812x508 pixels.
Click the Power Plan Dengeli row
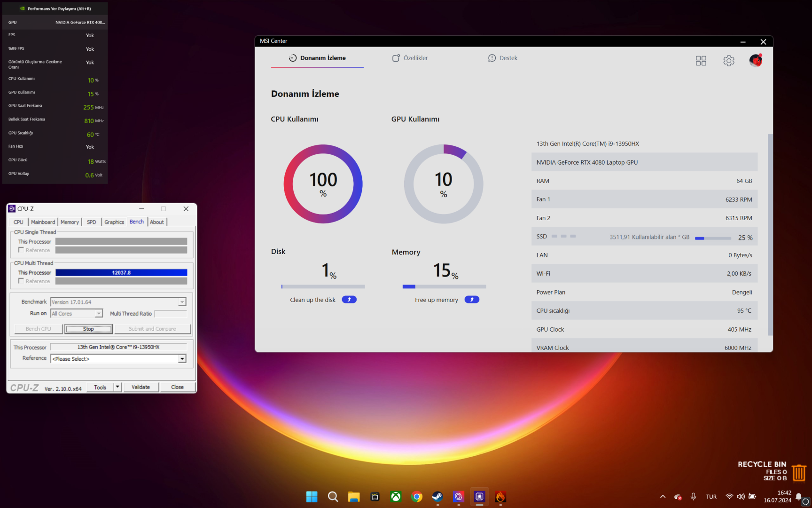pyautogui.click(x=645, y=292)
